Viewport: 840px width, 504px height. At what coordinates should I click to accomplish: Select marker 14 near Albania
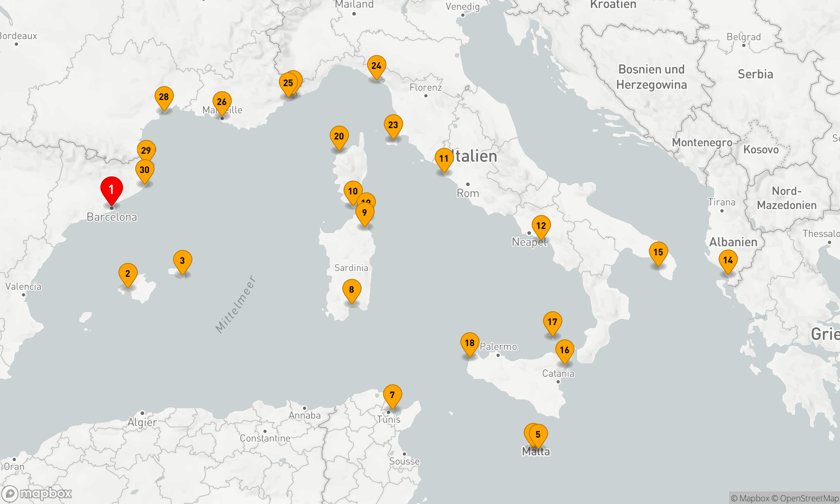729,260
